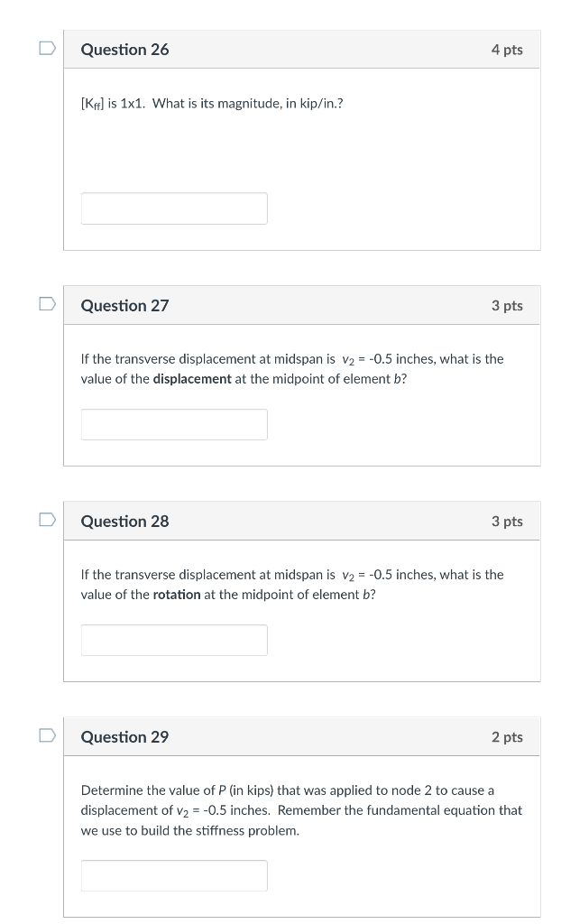Focus the answer box for Question 27

[x=174, y=424]
